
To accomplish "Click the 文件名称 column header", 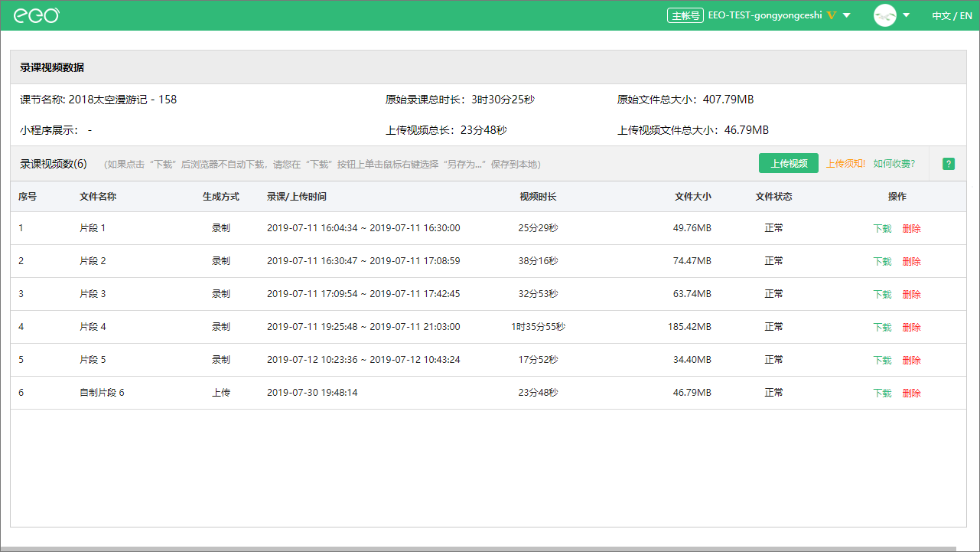I will tap(98, 197).
